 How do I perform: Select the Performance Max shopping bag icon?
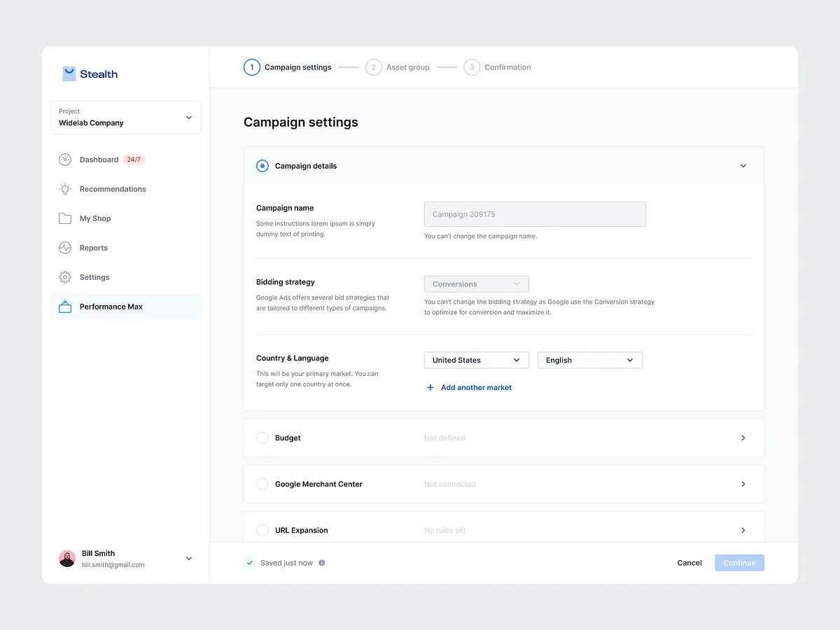pos(64,306)
